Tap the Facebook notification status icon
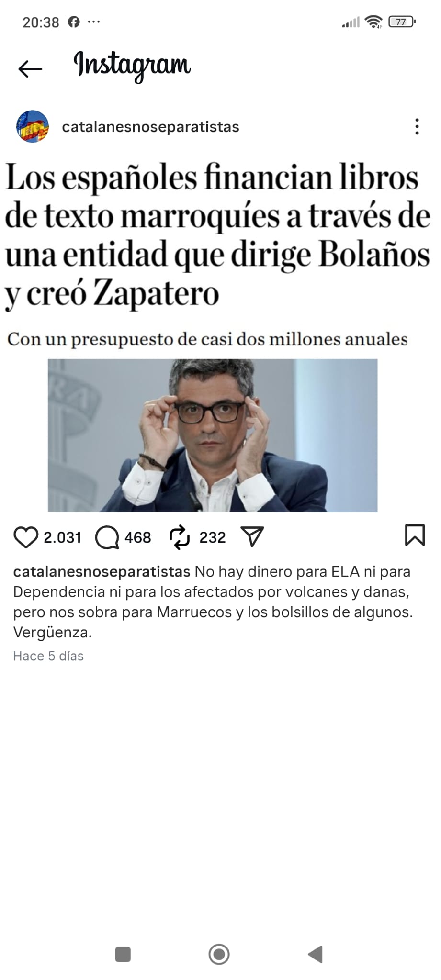 point(74,22)
